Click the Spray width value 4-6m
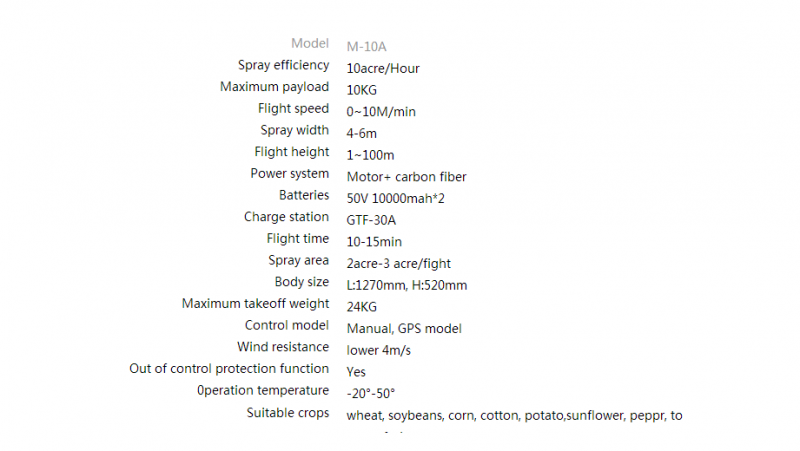 coord(361,134)
